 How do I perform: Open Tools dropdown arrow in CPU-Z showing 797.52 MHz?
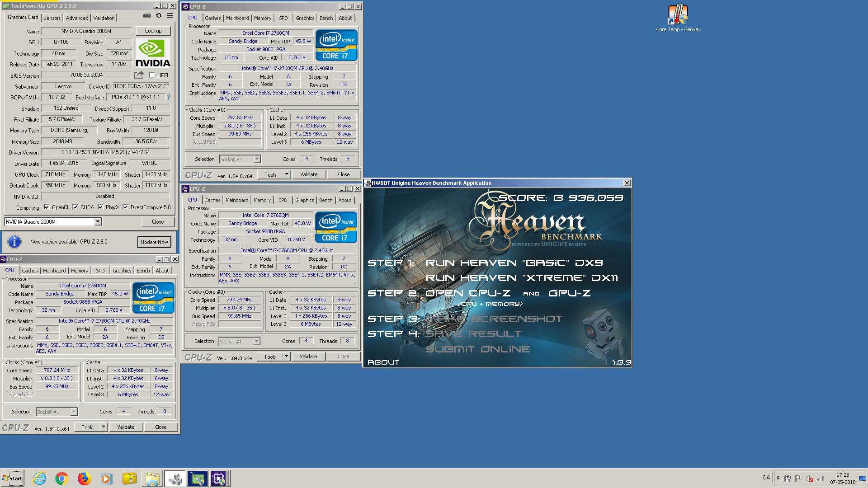[x=286, y=174]
